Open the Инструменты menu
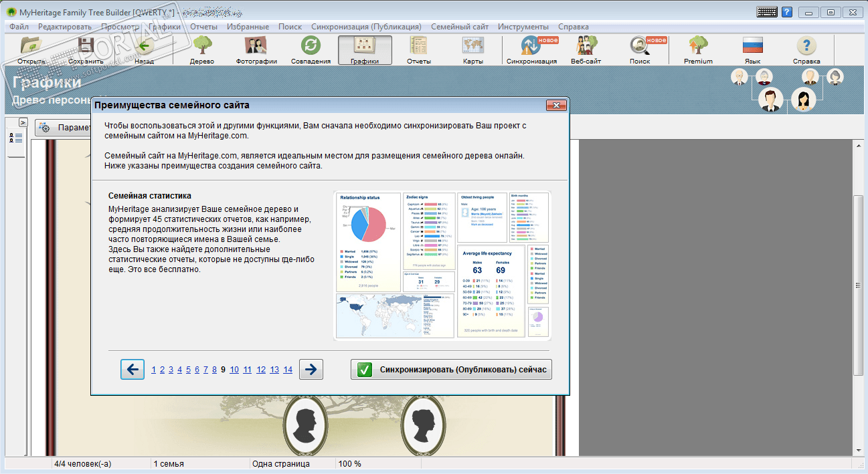This screenshot has height=474, width=868. pyautogui.click(x=523, y=27)
